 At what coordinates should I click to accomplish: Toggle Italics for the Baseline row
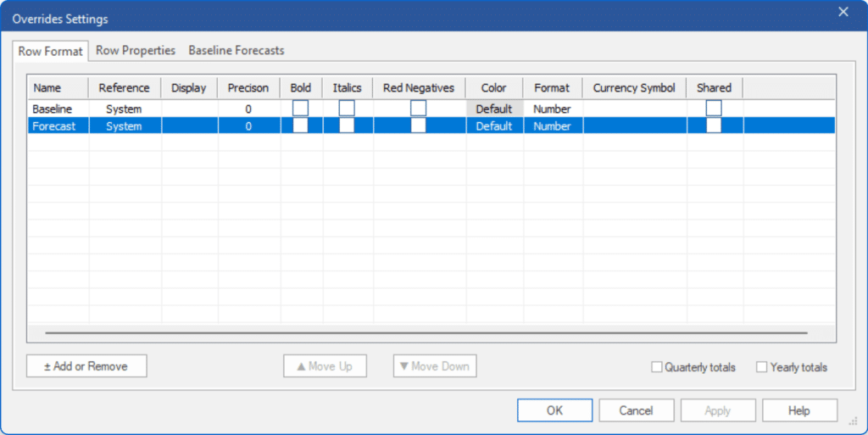[347, 109]
